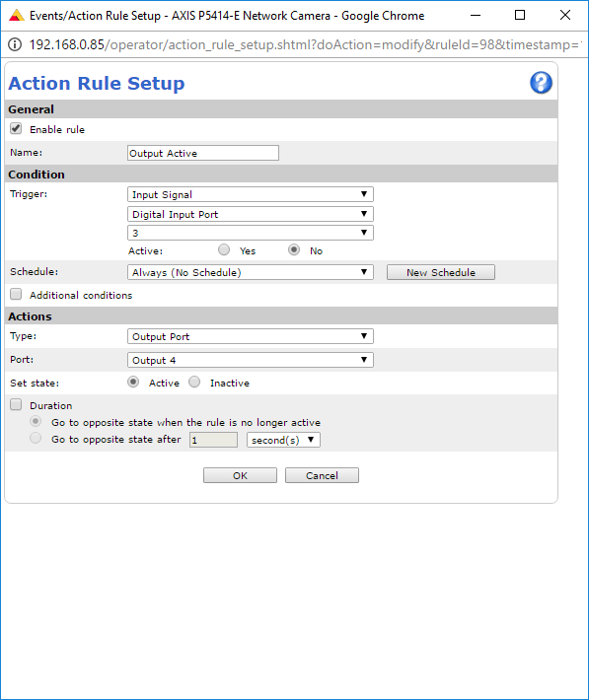This screenshot has height=700, width=589.
Task: Open the Input Signal trigger dropdown
Action: [x=251, y=194]
